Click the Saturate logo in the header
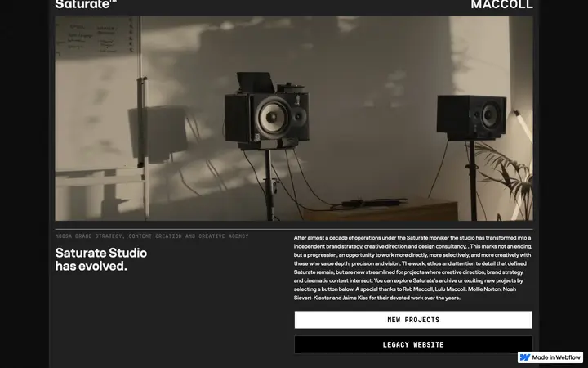The height and width of the screenshot is (368, 588). 86,4
